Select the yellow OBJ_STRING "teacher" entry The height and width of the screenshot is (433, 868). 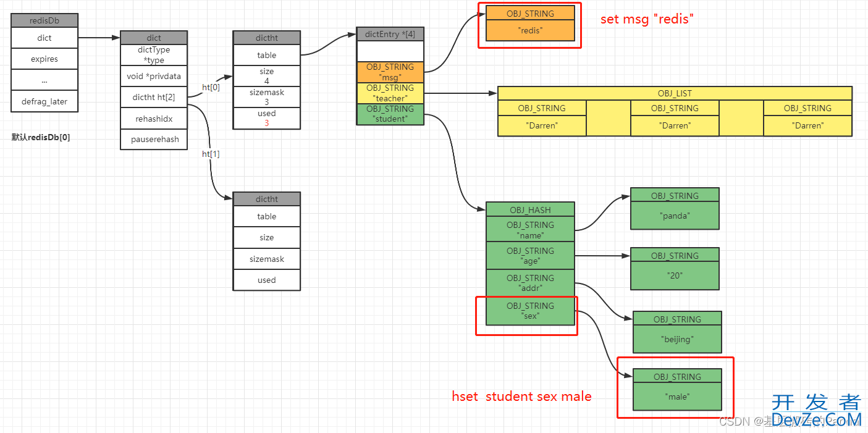390,93
